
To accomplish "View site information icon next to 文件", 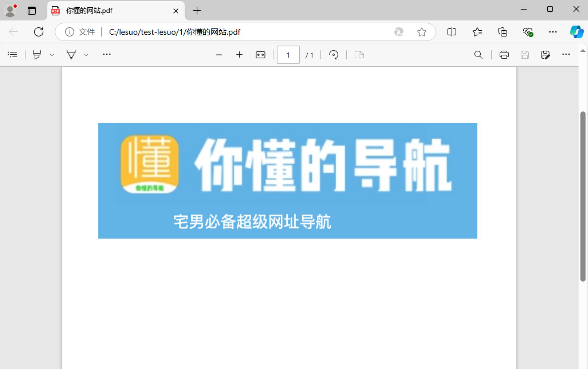I will (70, 32).
